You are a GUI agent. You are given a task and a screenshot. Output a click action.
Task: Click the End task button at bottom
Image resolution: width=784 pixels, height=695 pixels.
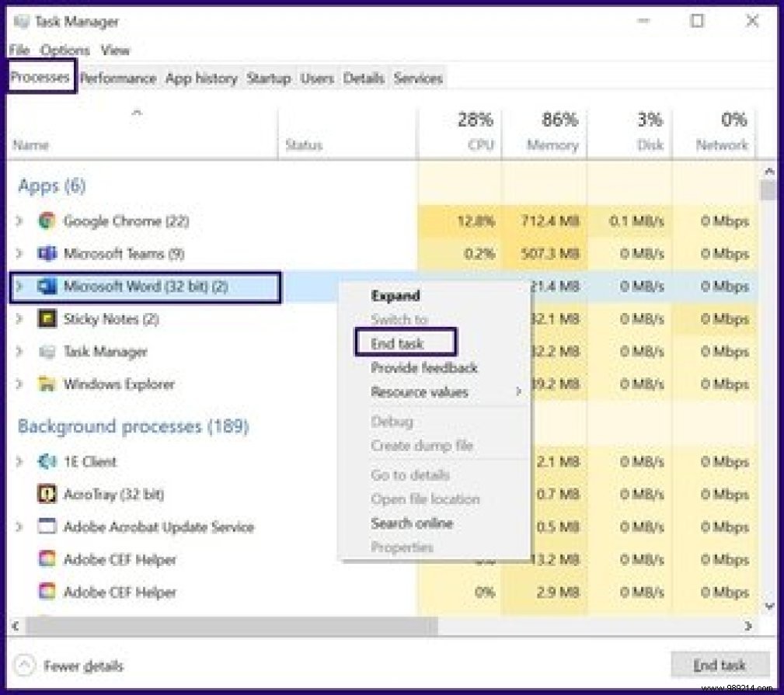pos(720,665)
